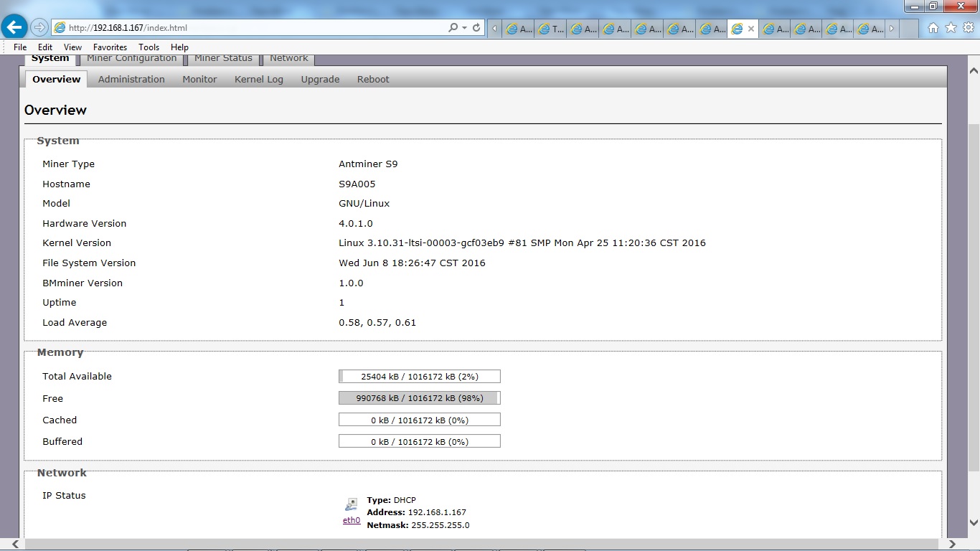Open the Reboot sub-tab
This screenshot has width=980, height=551.
(x=373, y=79)
